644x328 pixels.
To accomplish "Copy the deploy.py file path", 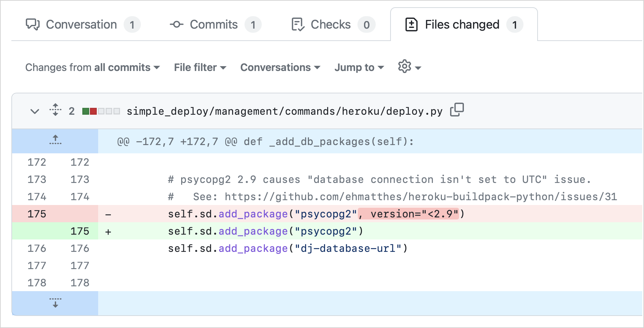I will [457, 110].
